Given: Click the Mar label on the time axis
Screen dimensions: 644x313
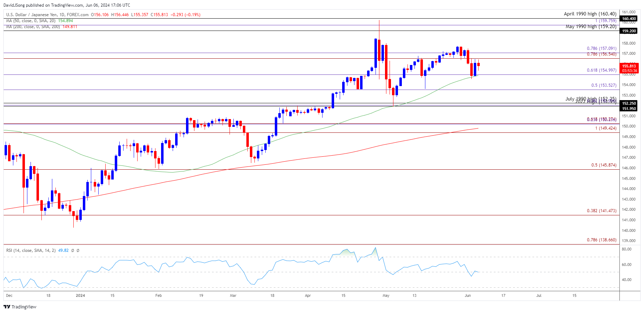Looking at the screenshot, I should 233,295.
